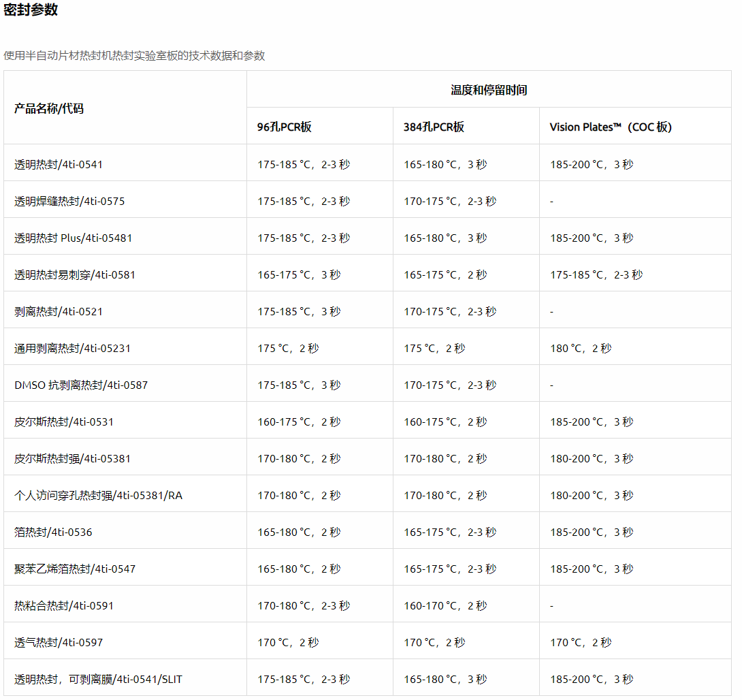Click the Vision Plates™ (COC 板) header
Image resolution: width=742 pixels, height=700 pixels.
(x=611, y=127)
